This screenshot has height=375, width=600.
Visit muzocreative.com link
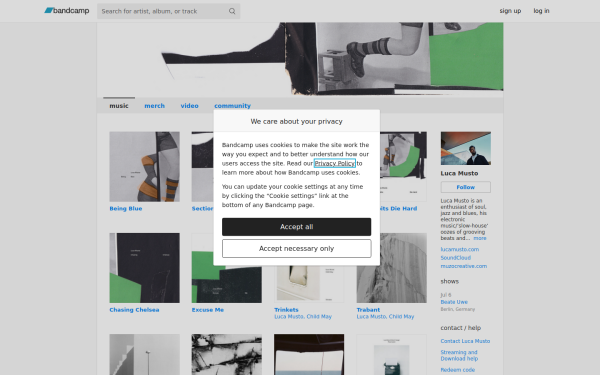pos(463,266)
